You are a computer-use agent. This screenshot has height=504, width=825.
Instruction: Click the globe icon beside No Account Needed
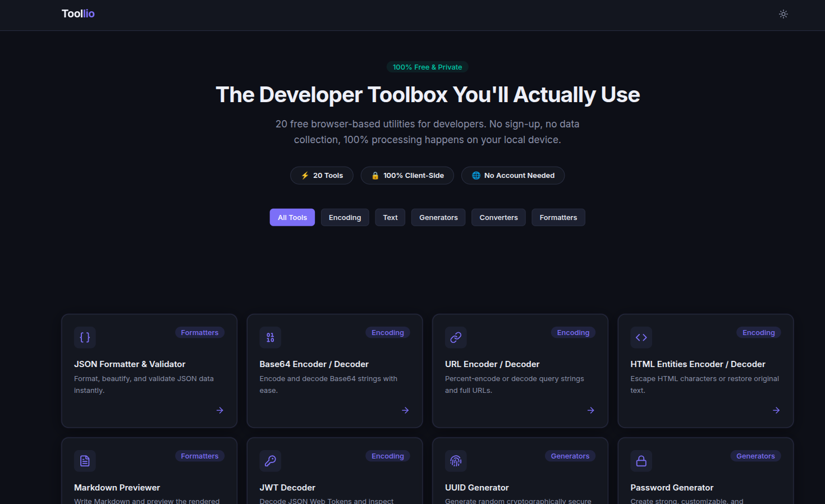coord(476,176)
